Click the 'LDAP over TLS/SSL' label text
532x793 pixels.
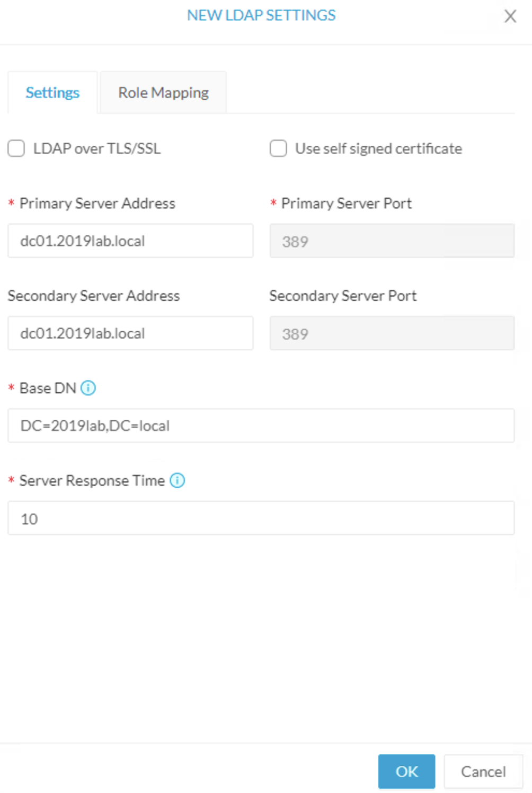click(97, 148)
